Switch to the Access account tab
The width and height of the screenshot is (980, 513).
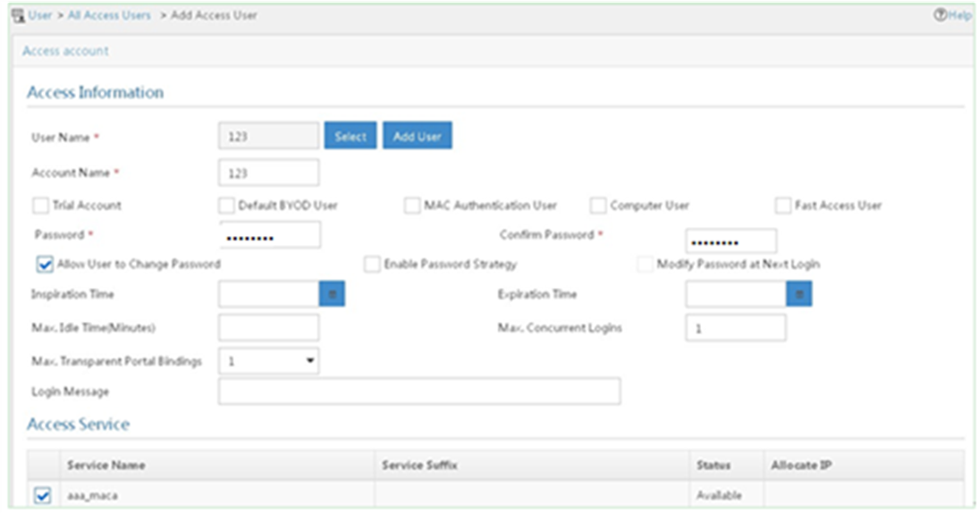pos(65,51)
